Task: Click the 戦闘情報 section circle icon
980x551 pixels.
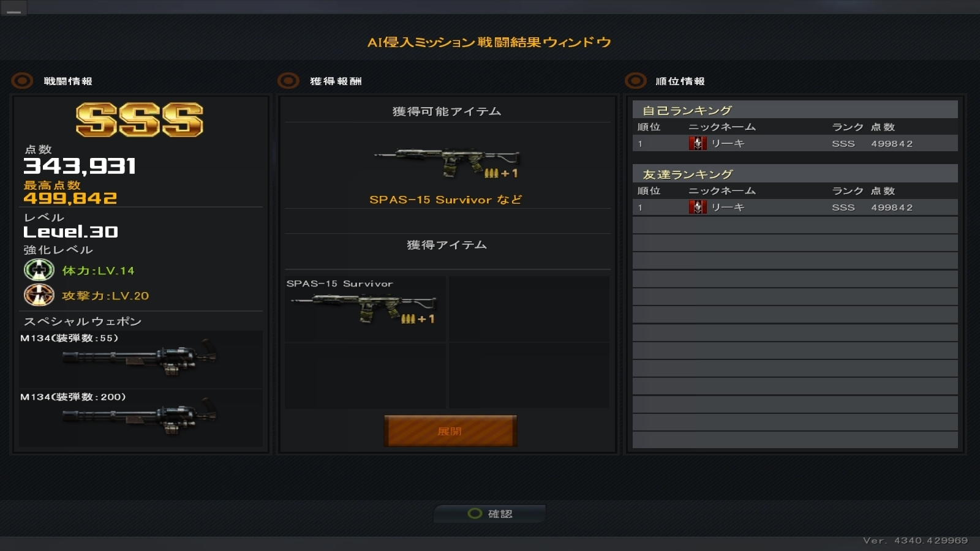Action: click(x=22, y=81)
